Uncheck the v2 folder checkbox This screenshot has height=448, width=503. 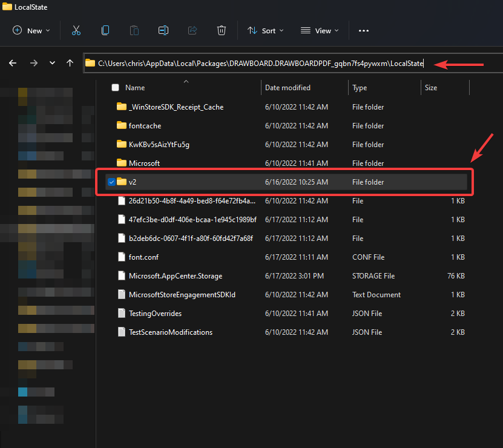111,182
